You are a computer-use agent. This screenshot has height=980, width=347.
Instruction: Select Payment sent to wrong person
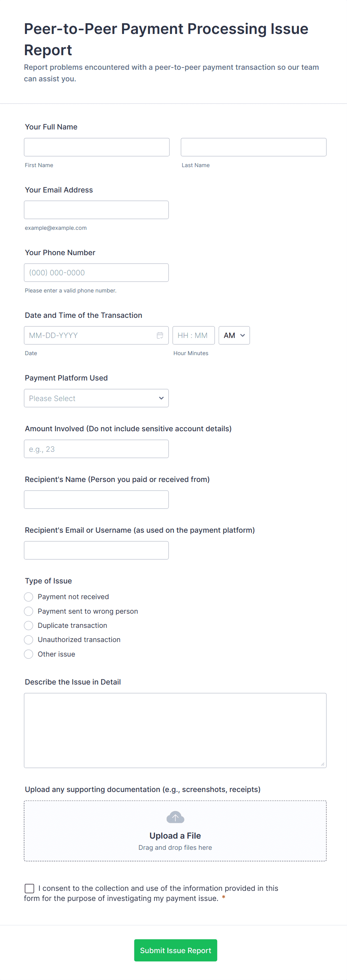coord(28,611)
